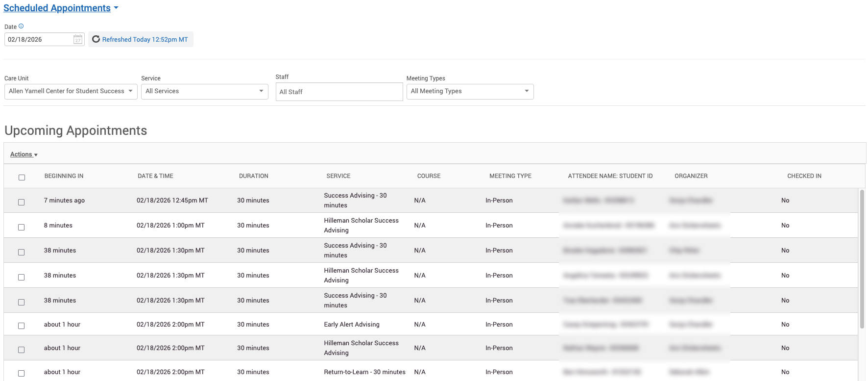Viewport: 868px width, 381px height.
Task: Open the Care Unit dropdown
Action: [x=71, y=91]
